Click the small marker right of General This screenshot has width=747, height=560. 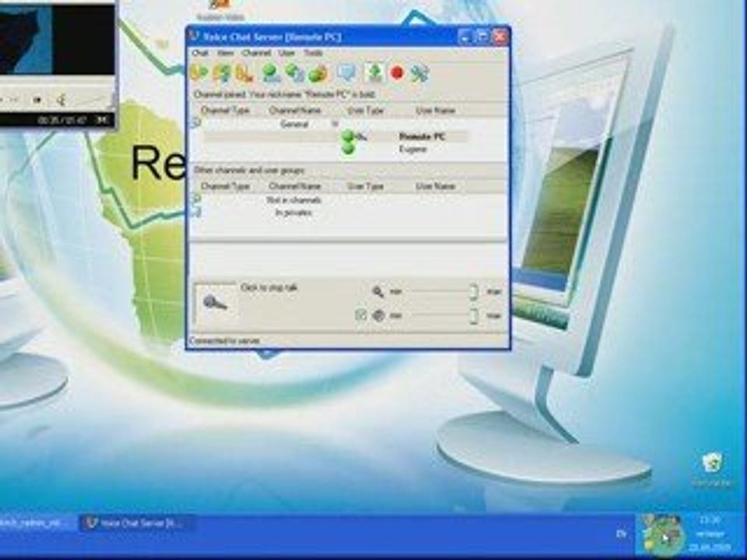click(335, 124)
